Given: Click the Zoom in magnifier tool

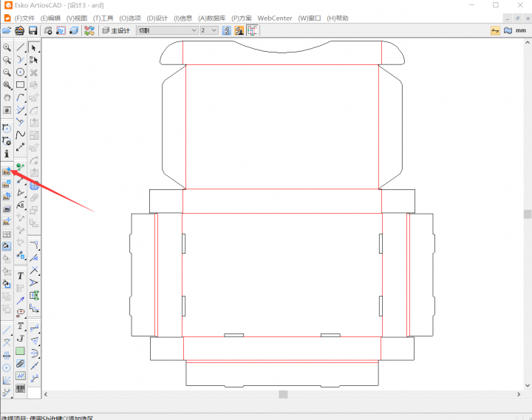Looking at the screenshot, I should [7, 47].
